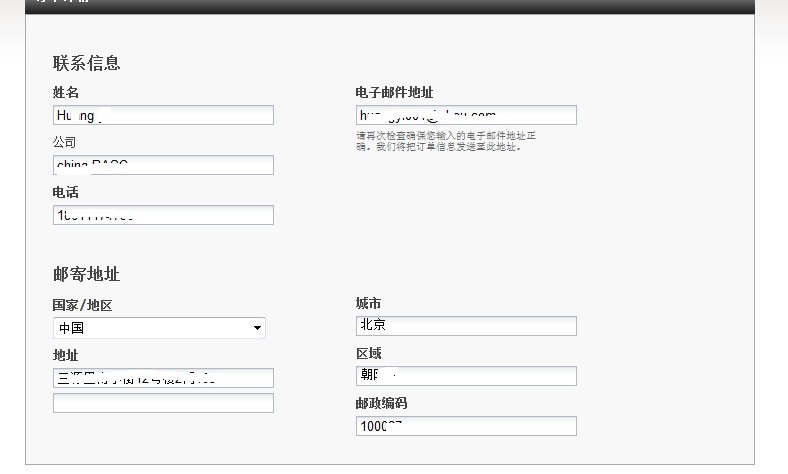Click the 城市 field label

point(368,303)
